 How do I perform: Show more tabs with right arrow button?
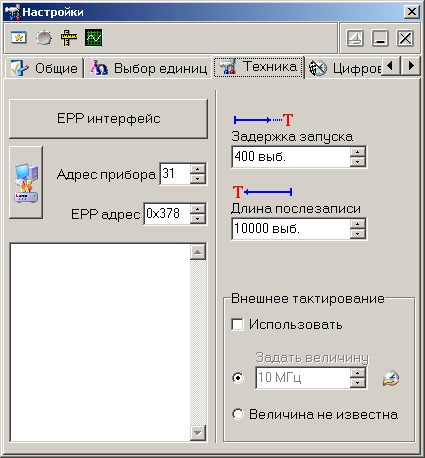coord(411,66)
